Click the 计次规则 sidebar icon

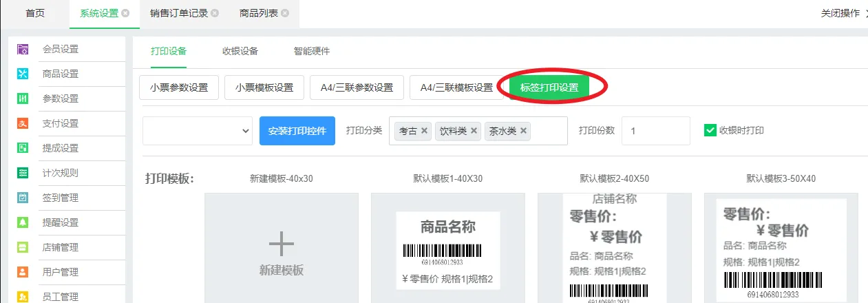pyautogui.click(x=23, y=174)
